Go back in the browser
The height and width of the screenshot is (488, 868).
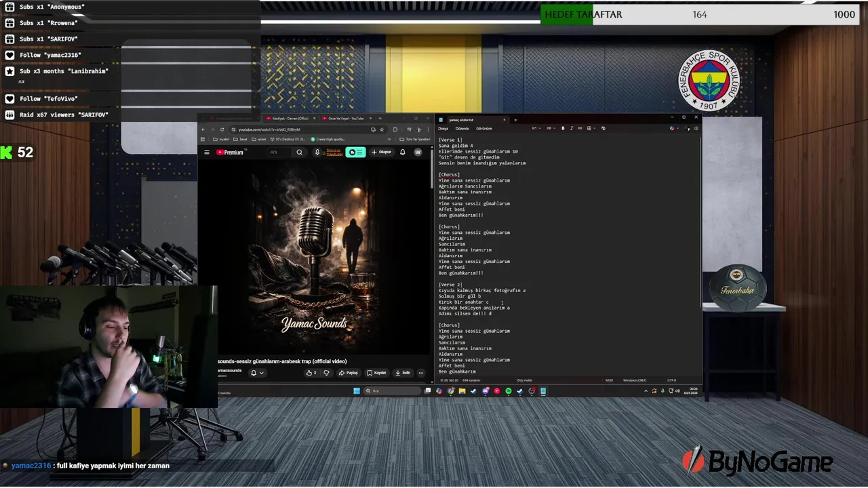pyautogui.click(x=203, y=129)
